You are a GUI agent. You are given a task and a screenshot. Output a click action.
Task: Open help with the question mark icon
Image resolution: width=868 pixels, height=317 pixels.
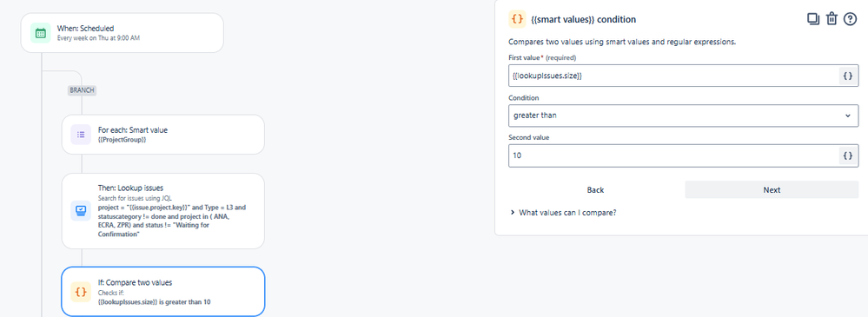click(851, 19)
